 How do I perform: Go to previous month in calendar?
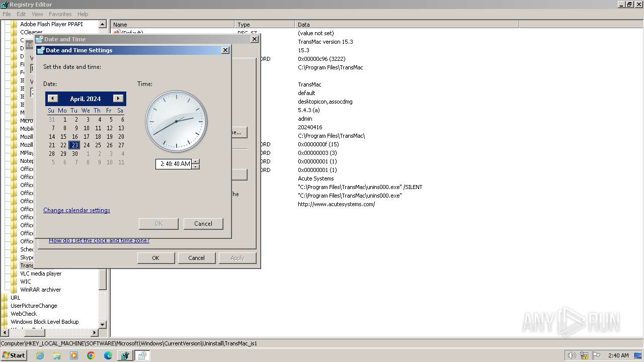(x=53, y=99)
